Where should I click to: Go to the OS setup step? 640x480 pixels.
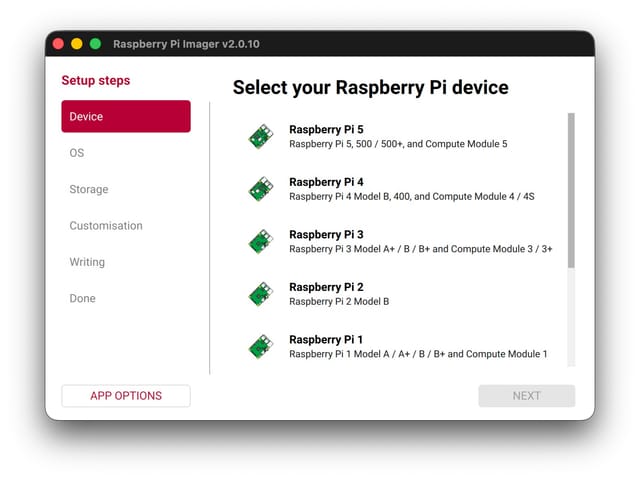(77, 153)
